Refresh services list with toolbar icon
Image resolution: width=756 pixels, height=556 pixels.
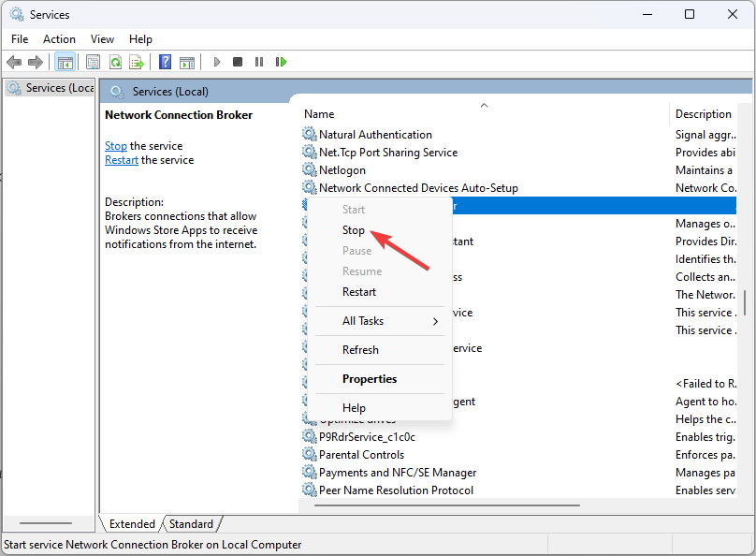point(115,62)
